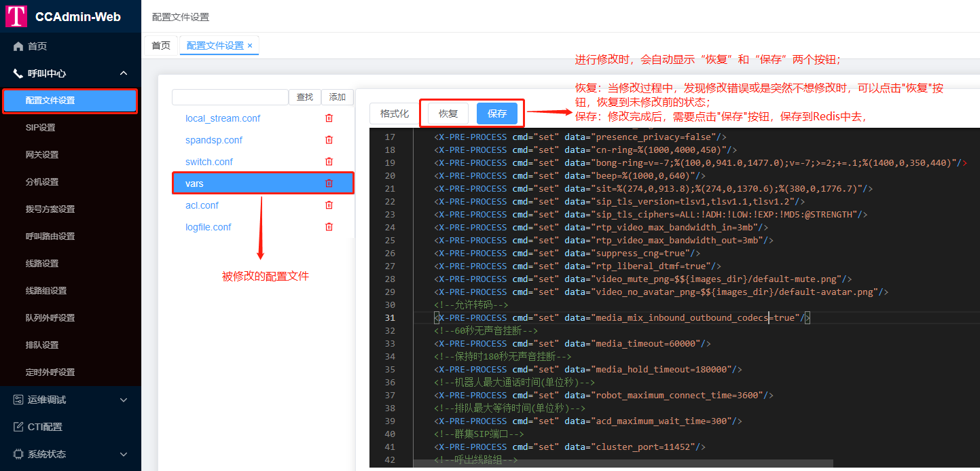Open the switch.conf file link

(209, 162)
